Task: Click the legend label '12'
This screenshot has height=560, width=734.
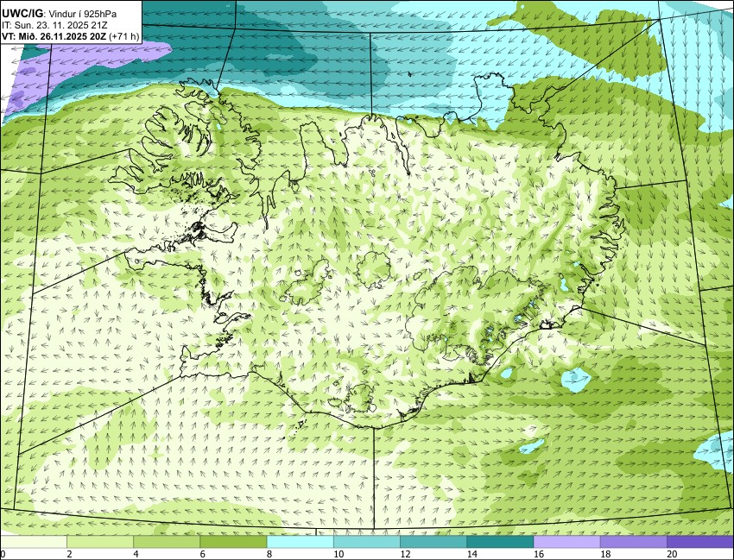Action: (x=405, y=554)
